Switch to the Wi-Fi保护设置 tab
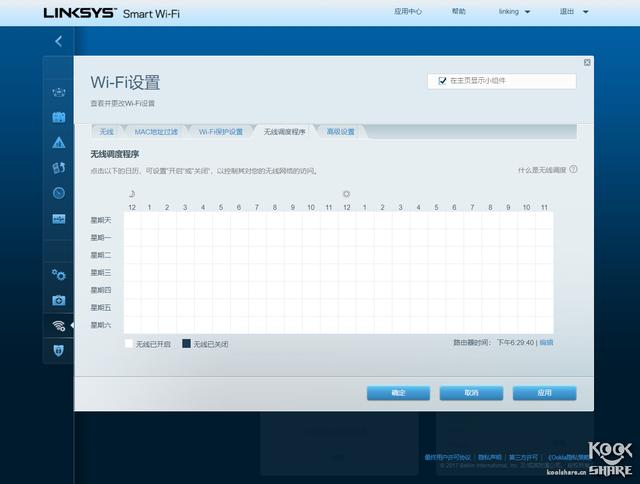640x484 pixels. click(x=221, y=131)
